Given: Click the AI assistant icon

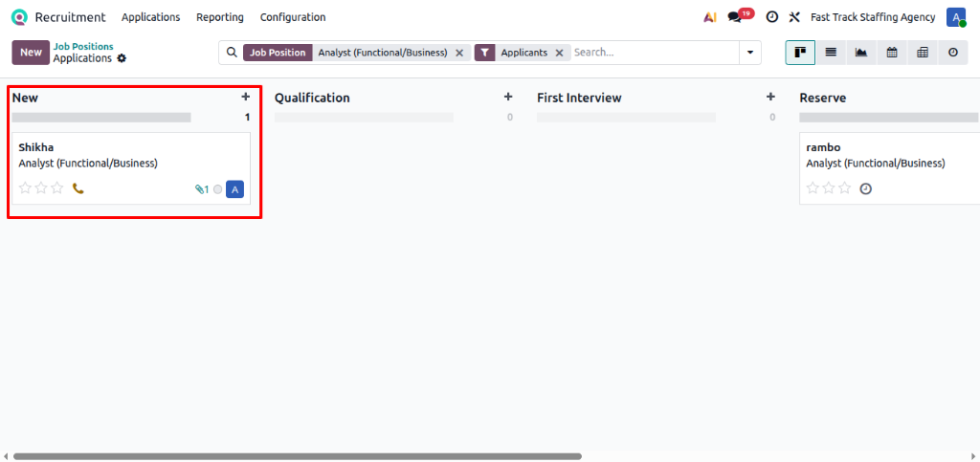Looking at the screenshot, I should point(709,17).
